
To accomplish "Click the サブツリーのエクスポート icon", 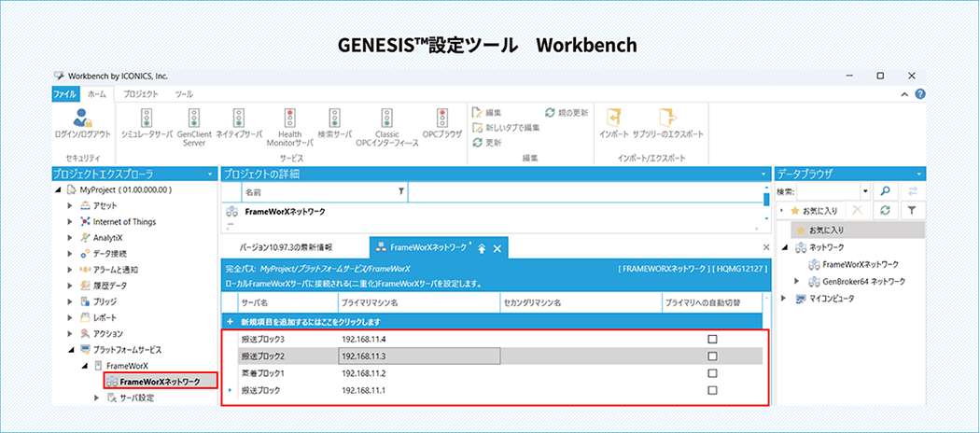I will pyautogui.click(x=668, y=118).
